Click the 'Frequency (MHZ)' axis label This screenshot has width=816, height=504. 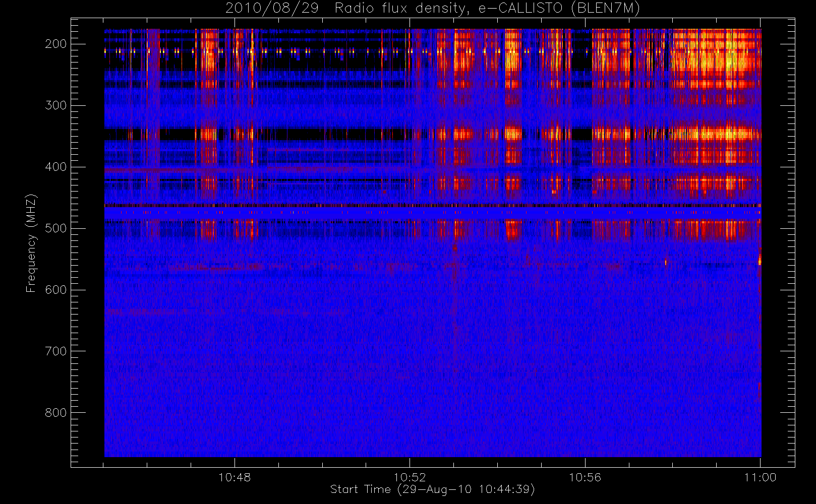click(31, 243)
